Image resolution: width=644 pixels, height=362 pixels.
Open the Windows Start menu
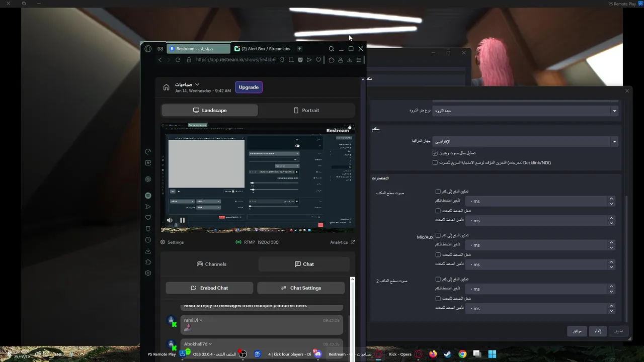(492, 354)
